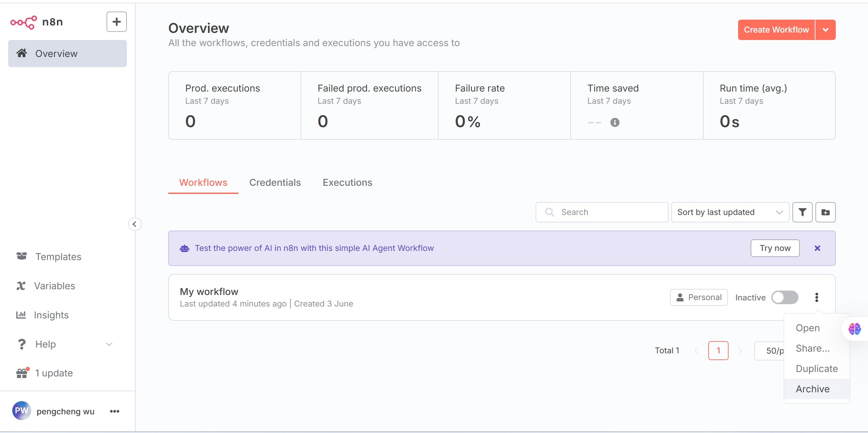This screenshot has height=433, width=868.
Task: Click the 1 update gift icon
Action: [22, 373]
